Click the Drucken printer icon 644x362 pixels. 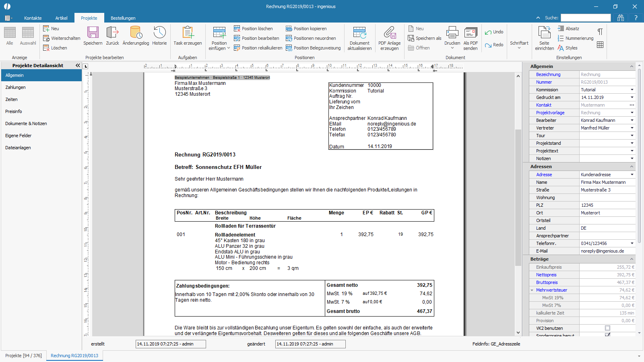[x=452, y=33]
